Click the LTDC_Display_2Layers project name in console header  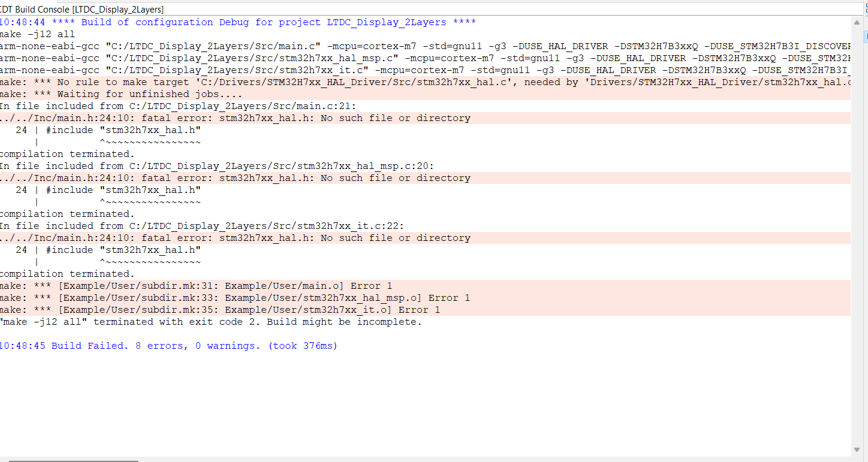[386, 22]
